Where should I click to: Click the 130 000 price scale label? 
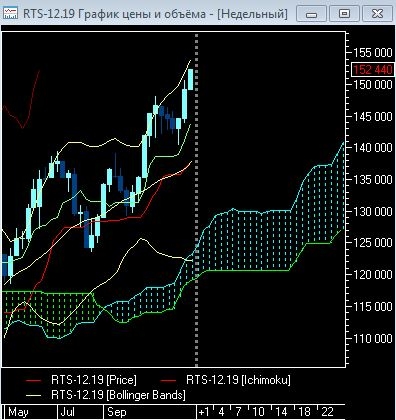(x=373, y=211)
